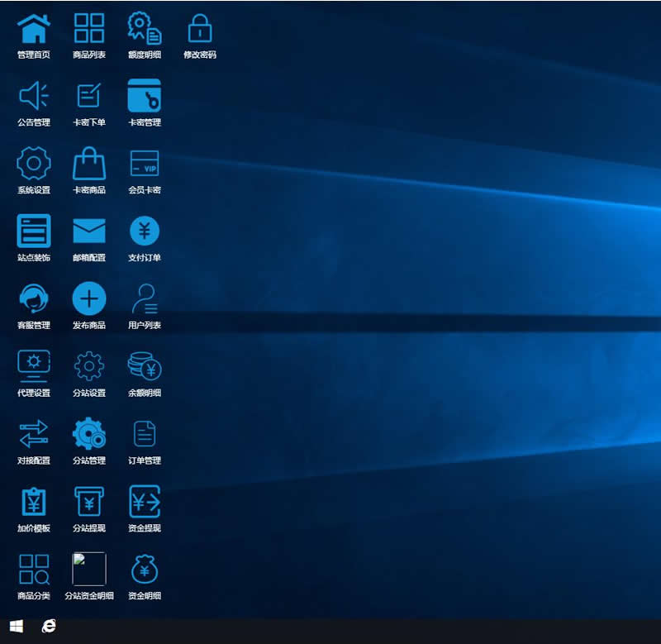
Task: Launch 加价模板 clipboard icon
Action: 34,502
